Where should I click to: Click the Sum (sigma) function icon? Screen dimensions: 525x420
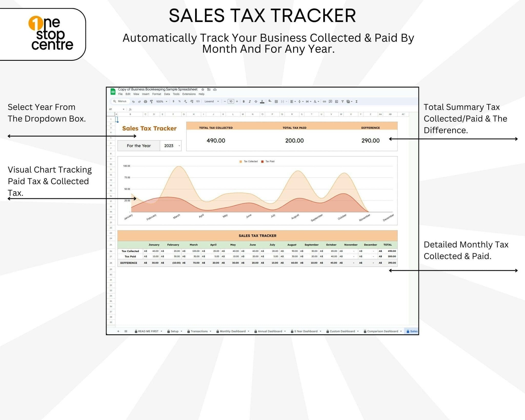tap(356, 102)
